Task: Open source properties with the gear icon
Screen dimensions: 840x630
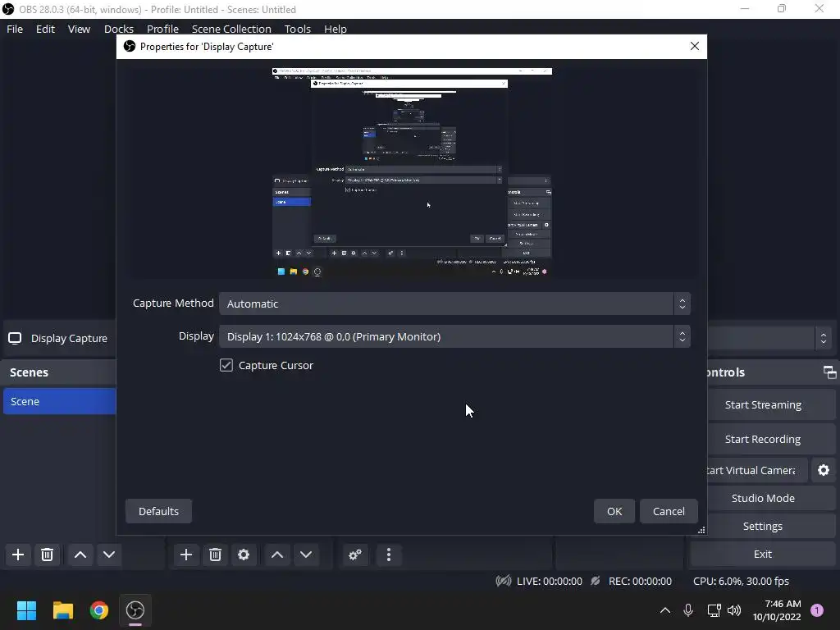Action: point(244,555)
